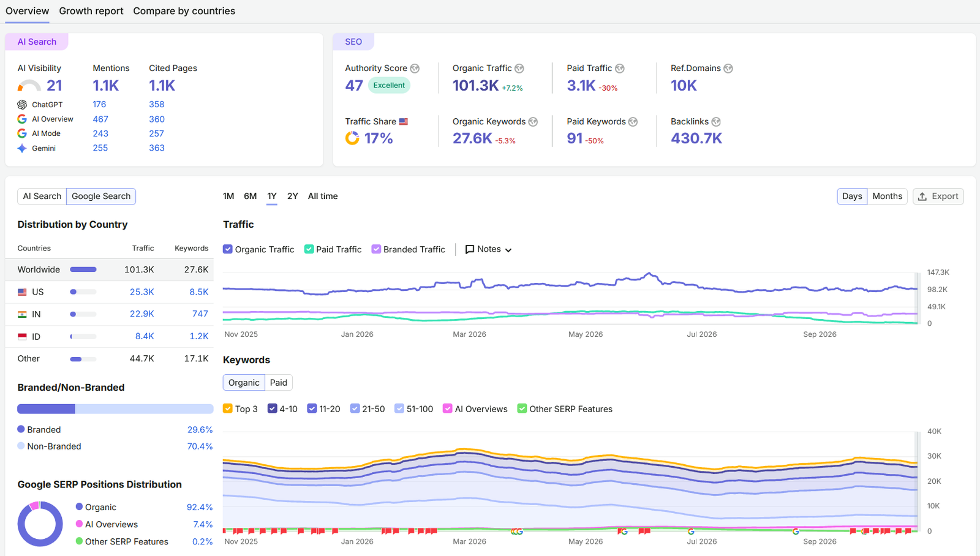The image size is (980, 556).
Task: Open US traffic value 25.3K
Action: pos(142,292)
